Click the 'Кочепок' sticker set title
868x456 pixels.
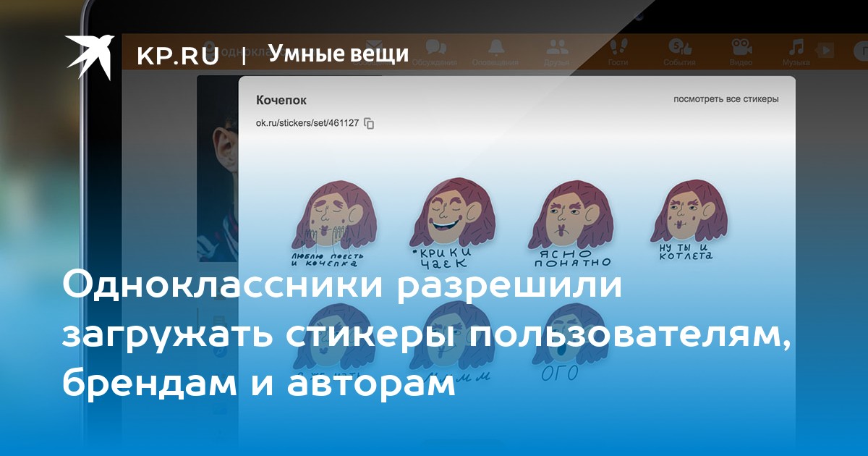pyautogui.click(x=281, y=100)
